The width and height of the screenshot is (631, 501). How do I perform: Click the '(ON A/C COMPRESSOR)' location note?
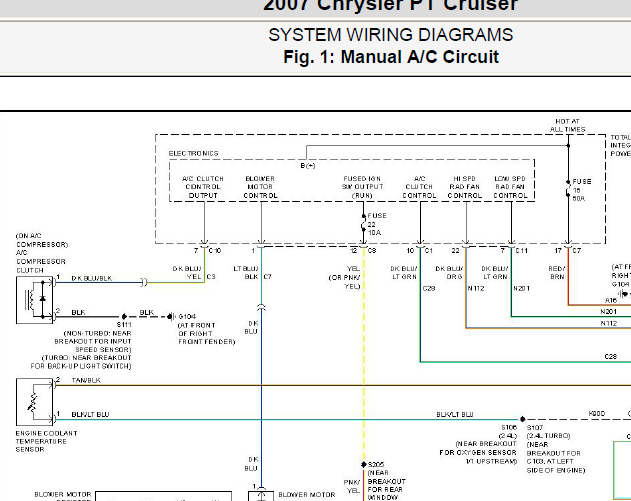[42, 240]
